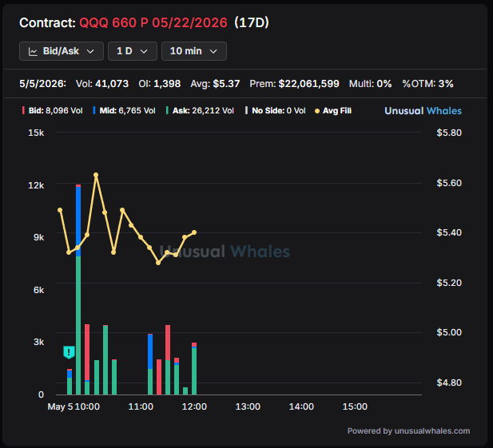Viewport: 493px width, 448px height.
Task: Click the May 5 10:00 axis label
Action: [74, 406]
